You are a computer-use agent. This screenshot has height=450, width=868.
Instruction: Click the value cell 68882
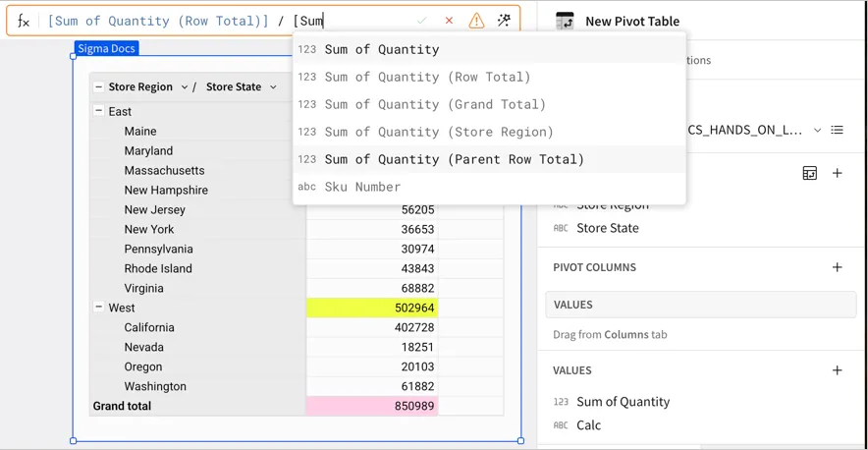pyautogui.click(x=372, y=288)
